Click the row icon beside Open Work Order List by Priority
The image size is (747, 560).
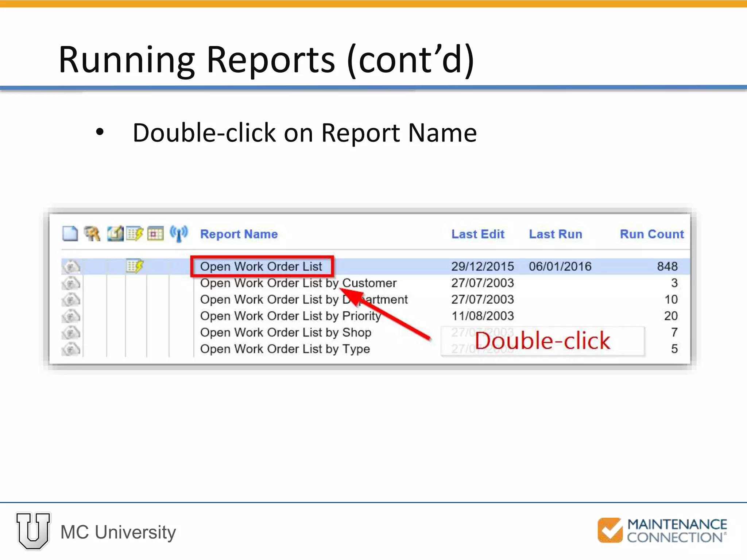coord(71,316)
